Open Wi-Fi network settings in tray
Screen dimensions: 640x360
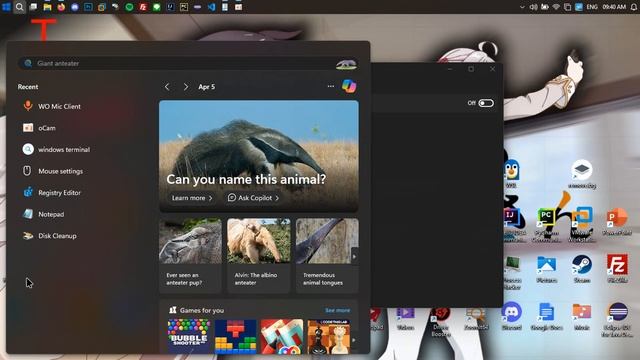tap(556, 7)
